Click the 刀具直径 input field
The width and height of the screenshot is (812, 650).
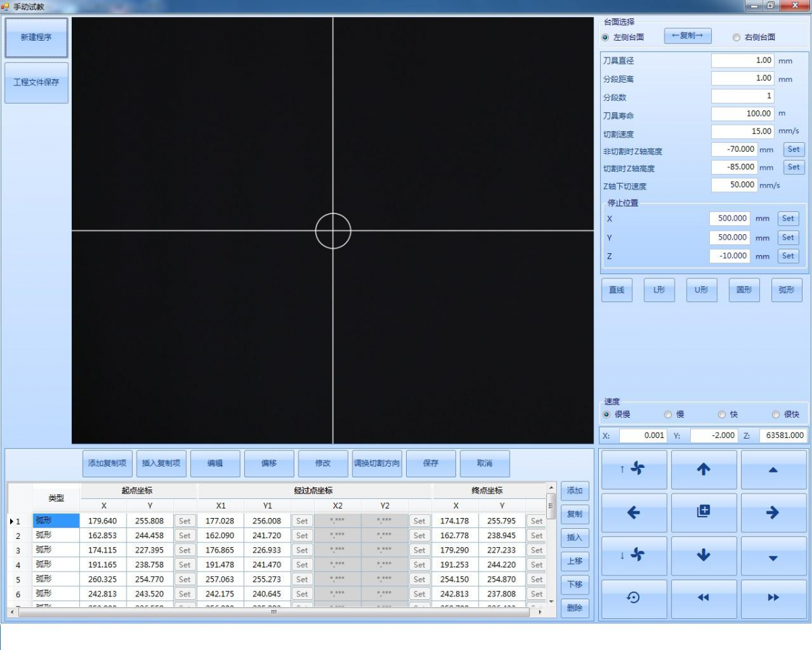(743, 60)
